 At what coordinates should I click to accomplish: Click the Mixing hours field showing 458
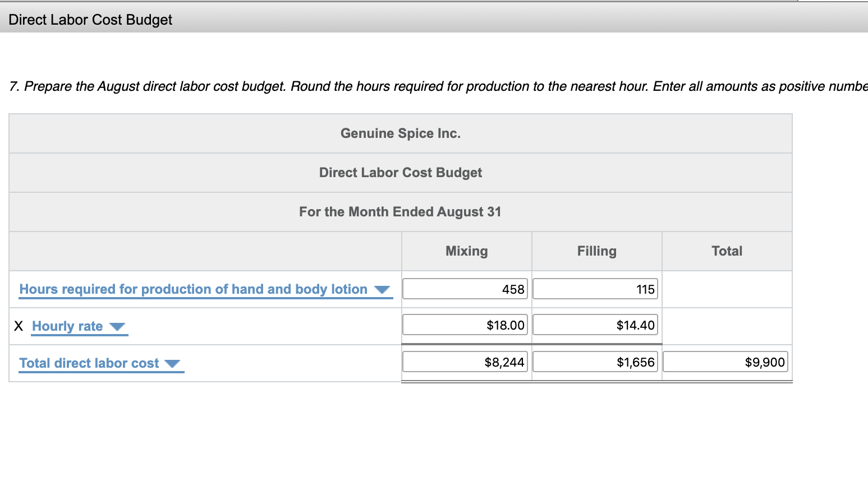(465, 289)
